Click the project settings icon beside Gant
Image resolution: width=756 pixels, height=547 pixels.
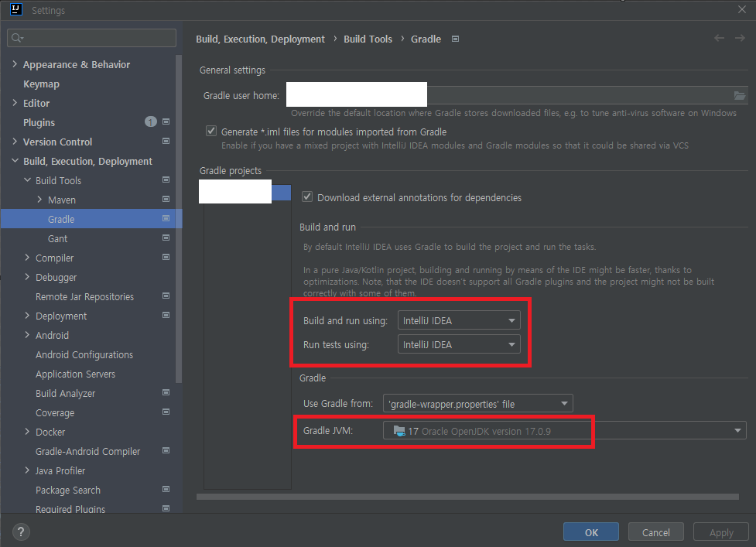(x=166, y=238)
